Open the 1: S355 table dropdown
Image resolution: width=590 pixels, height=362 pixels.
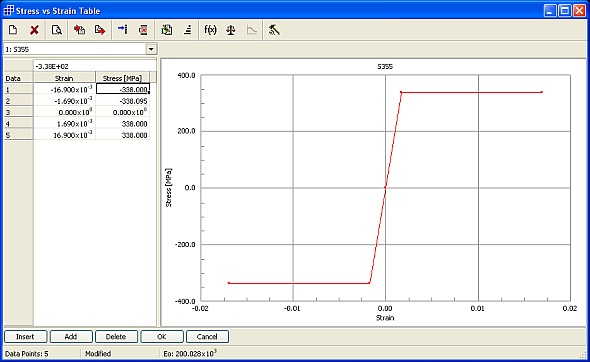coord(151,49)
